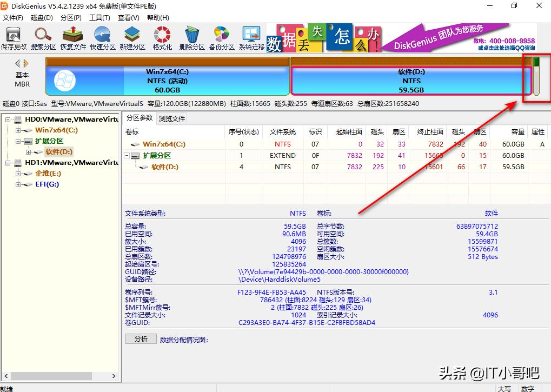Open the 恢复文件 (Recover Files) tool
551x392 pixels.
click(x=73, y=38)
